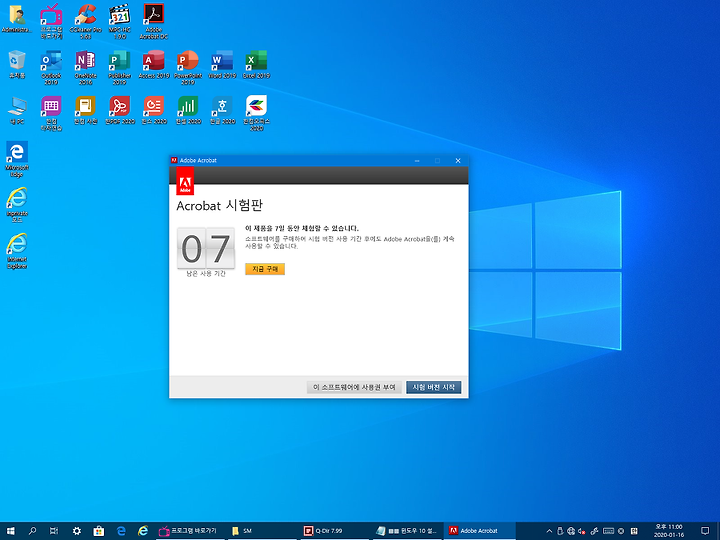This screenshot has width=720, height=540.
Task: Launch Hancom Office 2020 shortcut
Action: coord(256,113)
